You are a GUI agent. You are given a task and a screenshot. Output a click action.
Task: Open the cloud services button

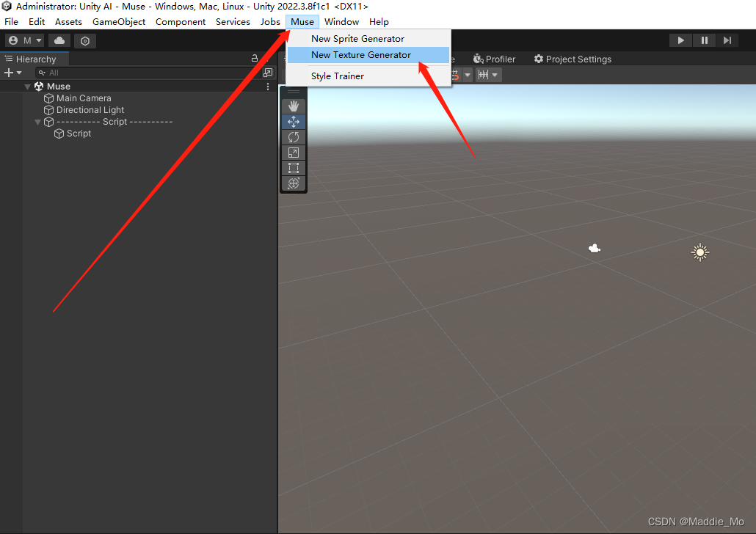pos(59,40)
